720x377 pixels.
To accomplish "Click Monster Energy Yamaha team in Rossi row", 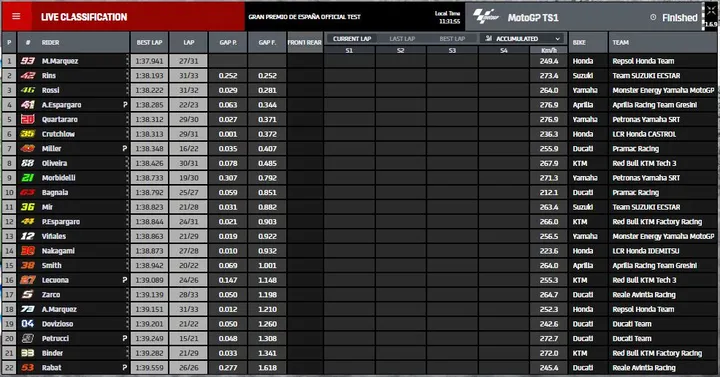I will [663, 90].
